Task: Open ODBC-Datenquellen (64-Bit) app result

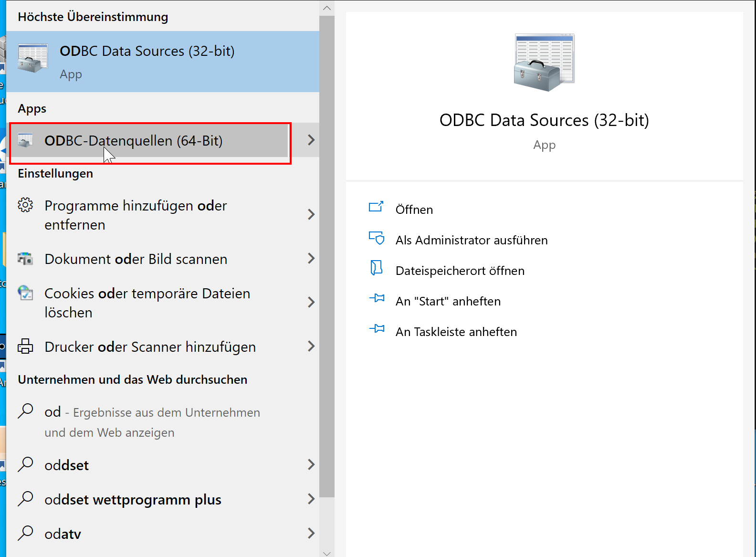Action: 134,141
